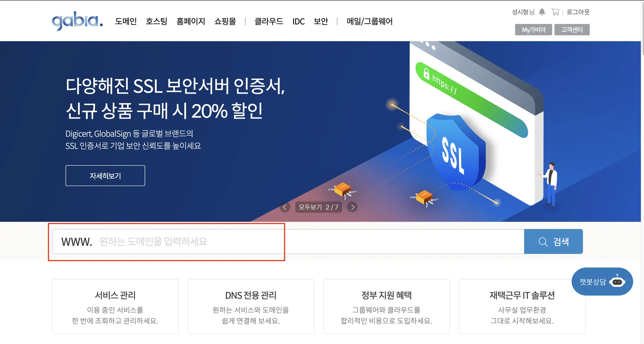Image resolution: width=644 pixels, height=344 pixels.
Task: Click the My가비아 button
Action: pos(534,30)
